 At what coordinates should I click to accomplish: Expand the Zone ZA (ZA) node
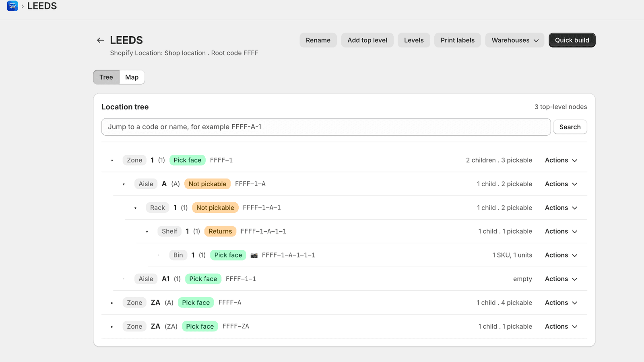tap(112, 327)
